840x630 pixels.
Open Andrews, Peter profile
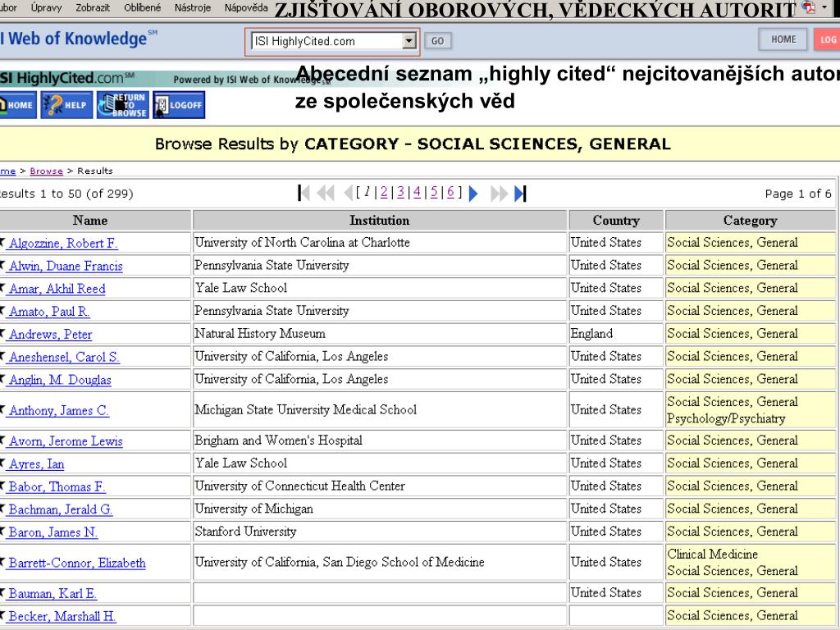[x=50, y=335]
